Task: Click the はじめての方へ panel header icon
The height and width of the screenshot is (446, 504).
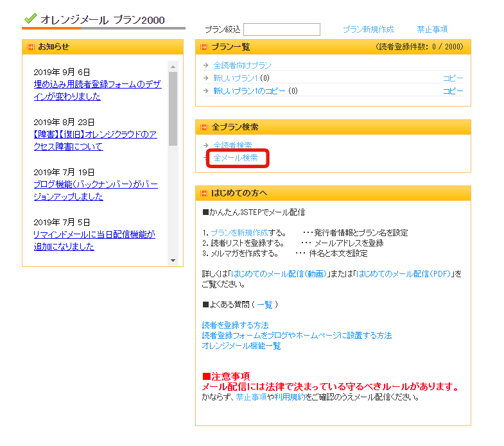Action: click(204, 193)
